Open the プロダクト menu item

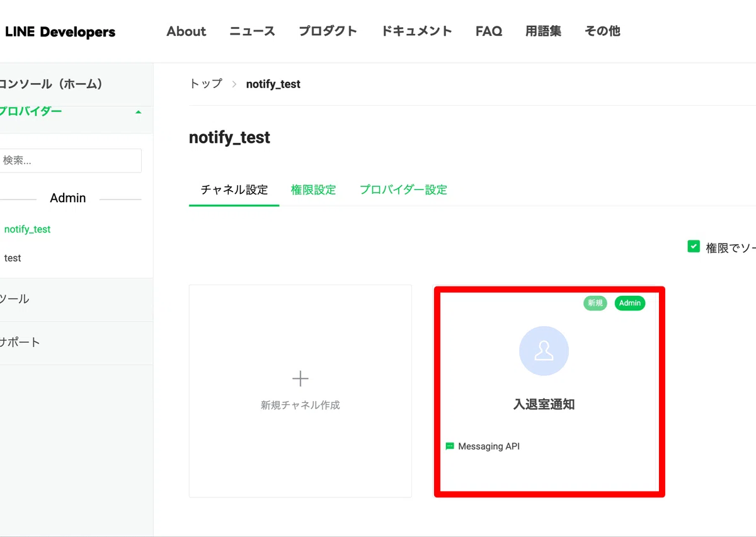point(328,31)
